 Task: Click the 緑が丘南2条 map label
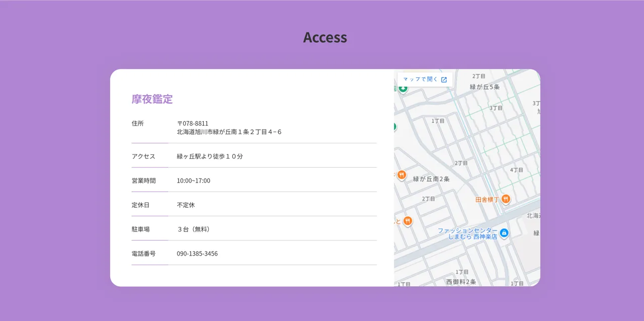431,179
